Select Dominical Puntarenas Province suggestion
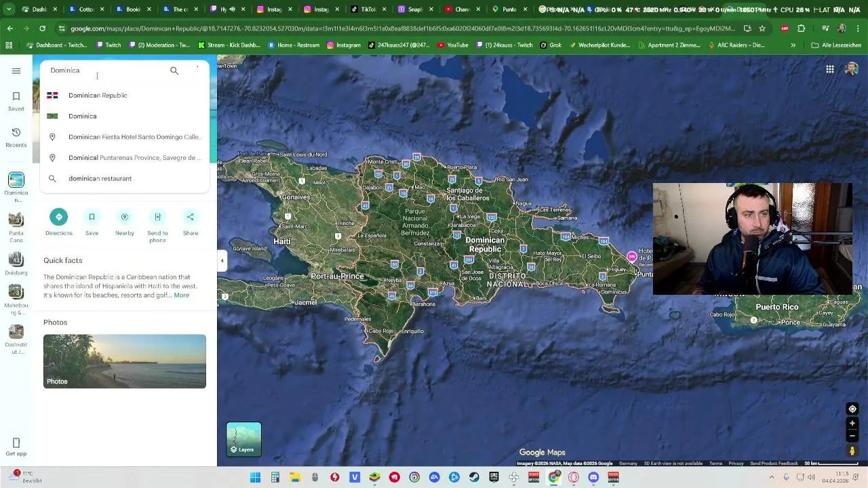 (125, 158)
